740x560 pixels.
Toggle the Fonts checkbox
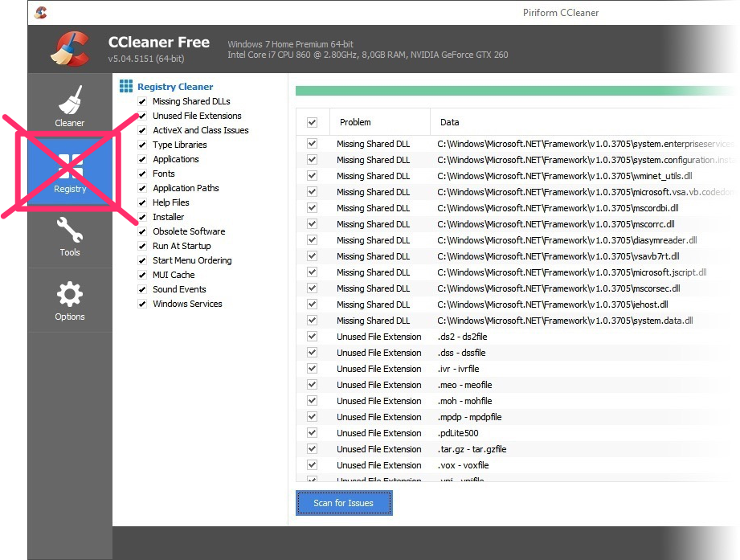[x=142, y=174]
